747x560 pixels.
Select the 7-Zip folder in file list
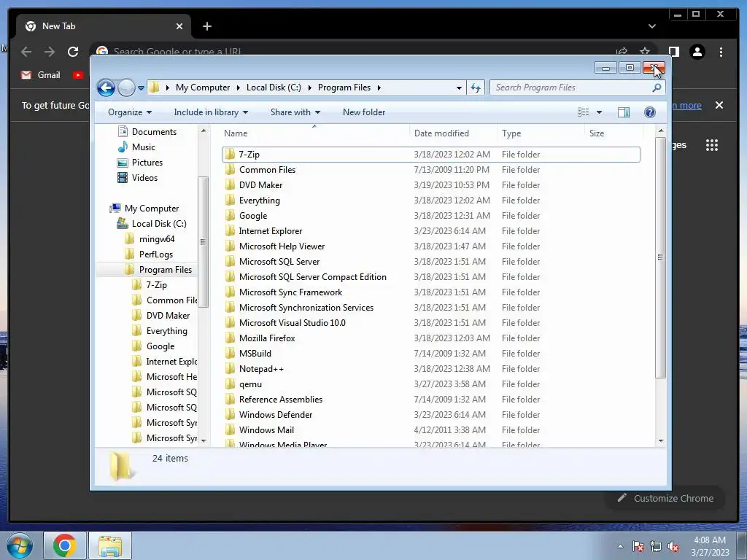coord(430,155)
